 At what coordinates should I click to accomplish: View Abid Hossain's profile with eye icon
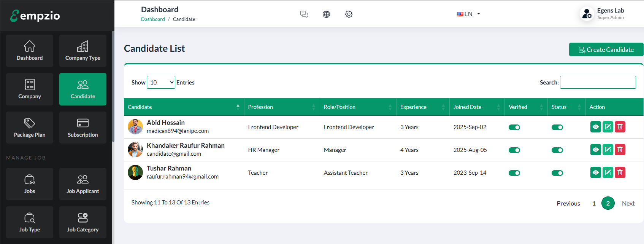[596, 127]
